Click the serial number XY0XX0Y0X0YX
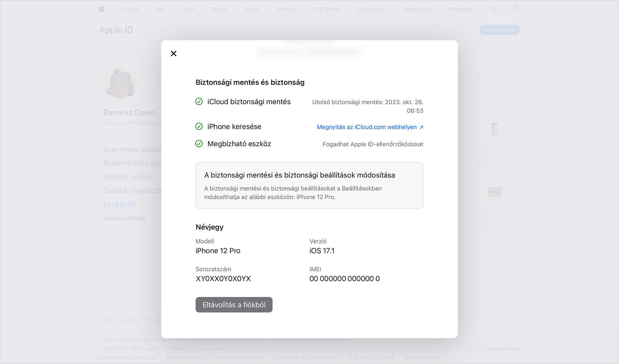This screenshot has width=619, height=364. pos(223,279)
